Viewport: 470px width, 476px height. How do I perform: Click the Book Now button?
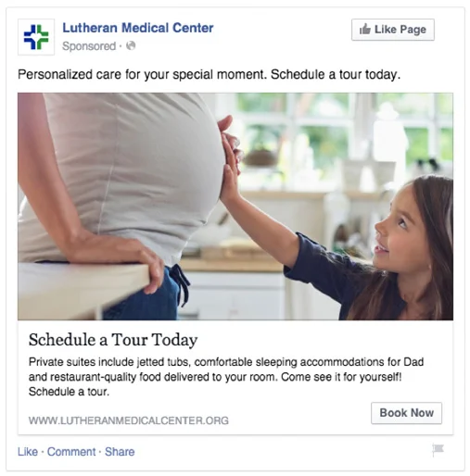click(x=406, y=413)
